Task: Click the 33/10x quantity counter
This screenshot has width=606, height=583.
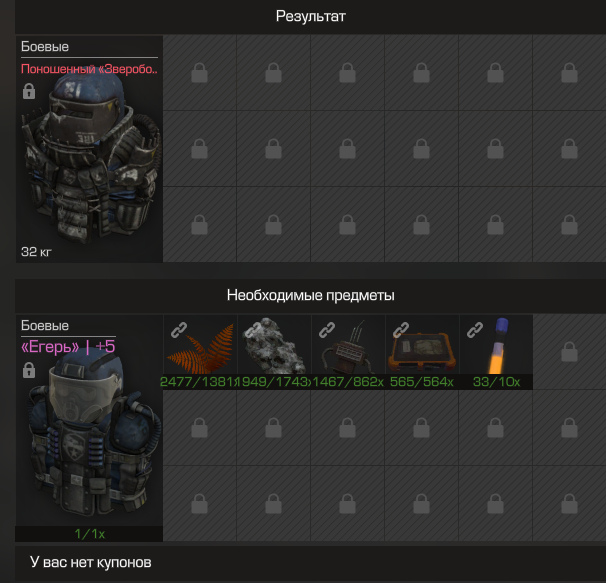Action: pyautogui.click(x=496, y=382)
